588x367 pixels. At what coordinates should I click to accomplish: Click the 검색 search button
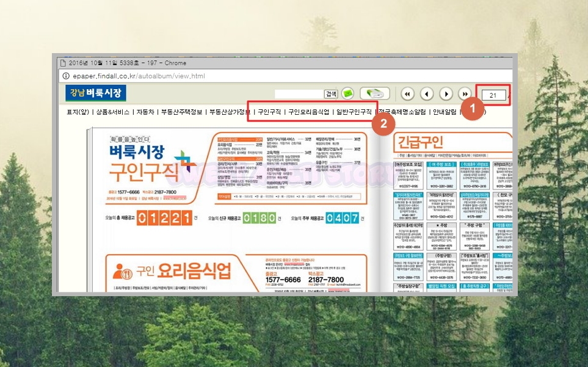331,93
